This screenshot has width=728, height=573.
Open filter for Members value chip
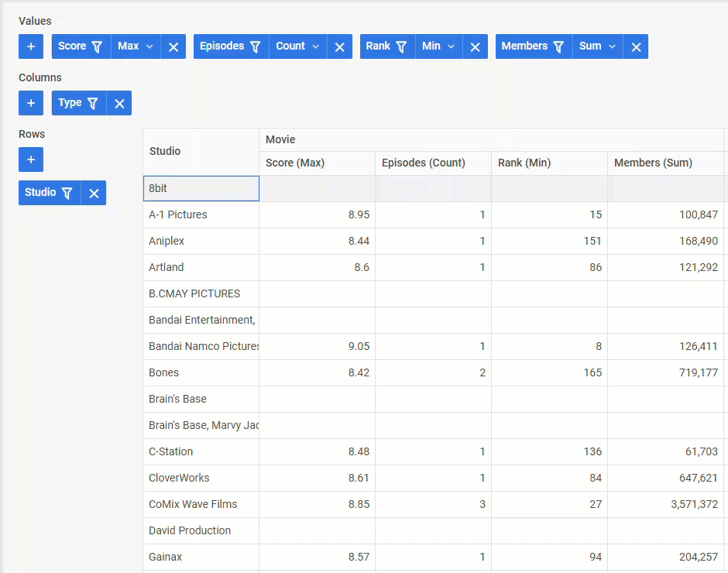pyautogui.click(x=558, y=46)
